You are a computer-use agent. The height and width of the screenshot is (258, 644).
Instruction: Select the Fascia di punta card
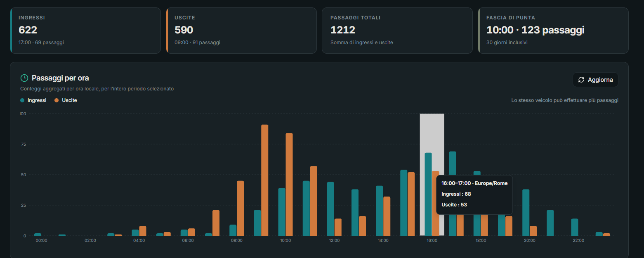click(x=553, y=31)
